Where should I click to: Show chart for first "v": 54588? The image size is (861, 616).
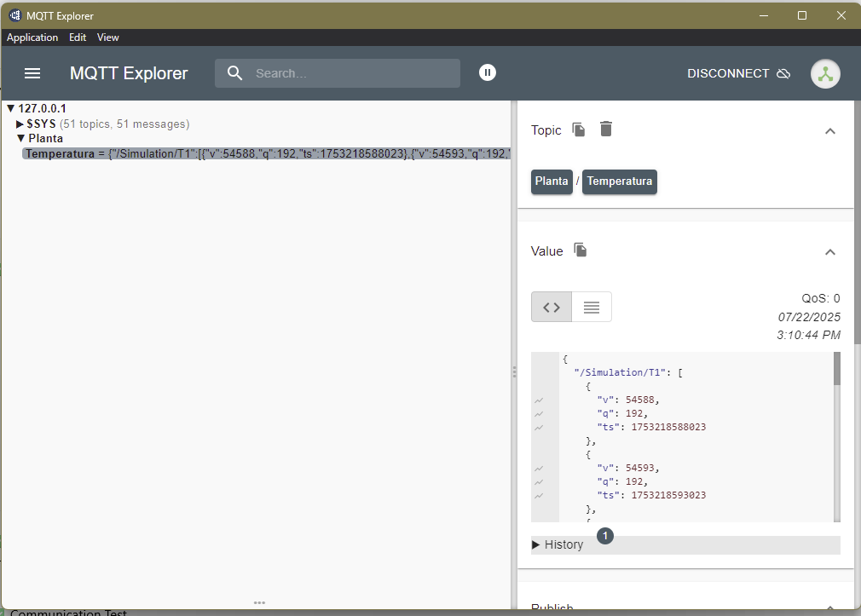click(x=539, y=400)
